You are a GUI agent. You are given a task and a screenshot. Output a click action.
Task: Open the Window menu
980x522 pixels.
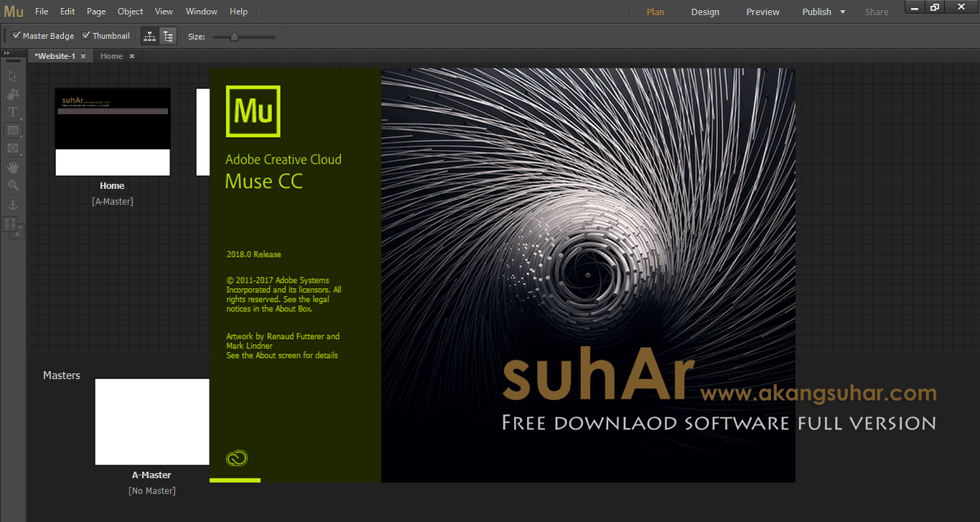tap(202, 11)
